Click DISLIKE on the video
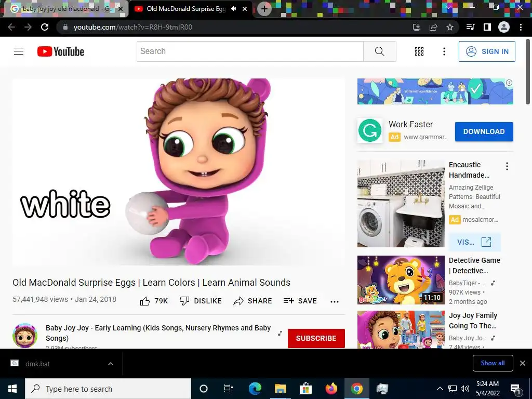Image resolution: width=532 pixels, height=399 pixels. click(x=201, y=301)
